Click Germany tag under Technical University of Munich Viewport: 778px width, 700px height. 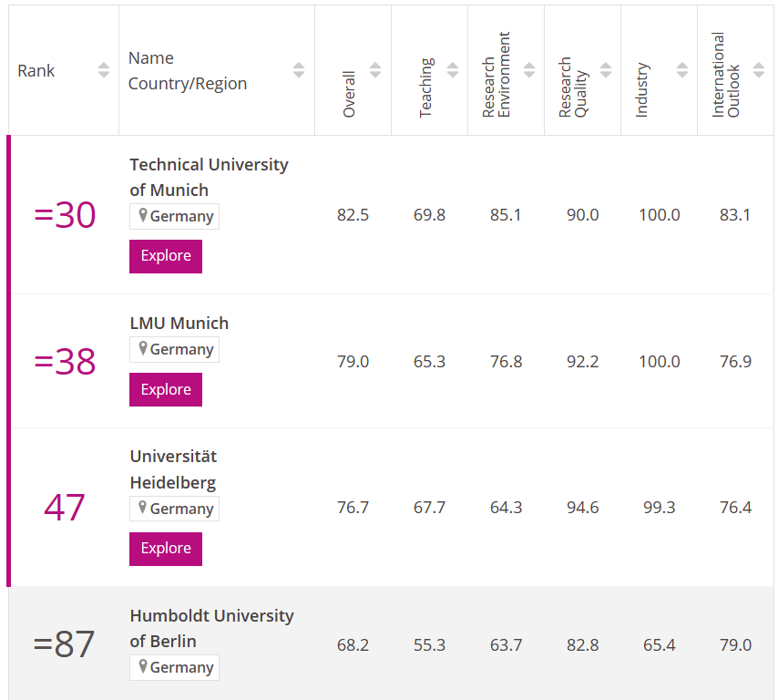click(175, 217)
